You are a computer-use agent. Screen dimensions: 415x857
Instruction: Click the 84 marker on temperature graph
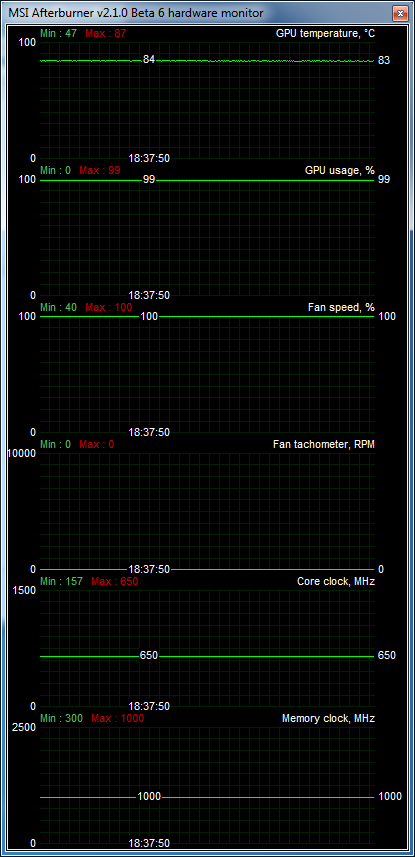coord(149,60)
